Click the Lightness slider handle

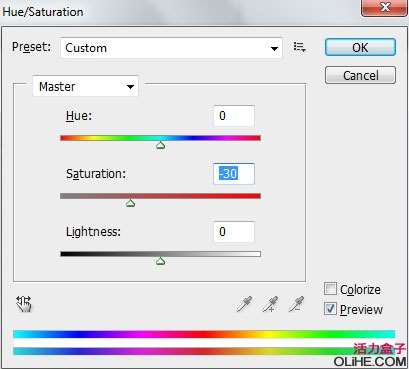161,261
